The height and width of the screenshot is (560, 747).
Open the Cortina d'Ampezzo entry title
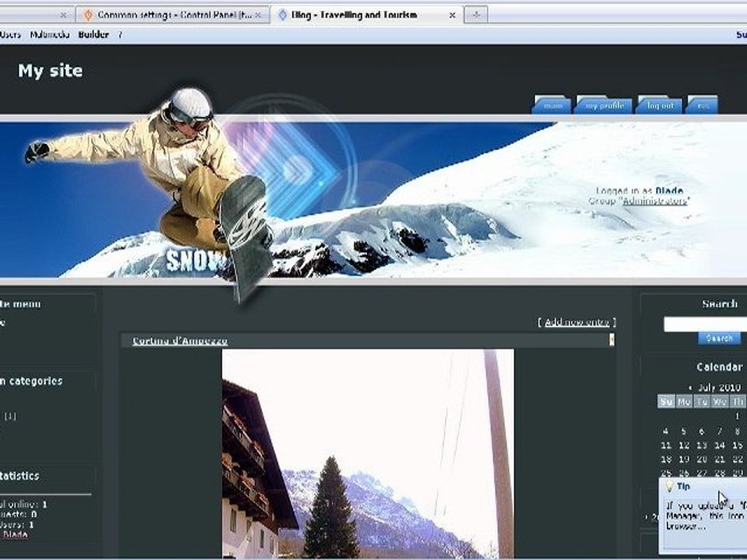[x=180, y=341]
